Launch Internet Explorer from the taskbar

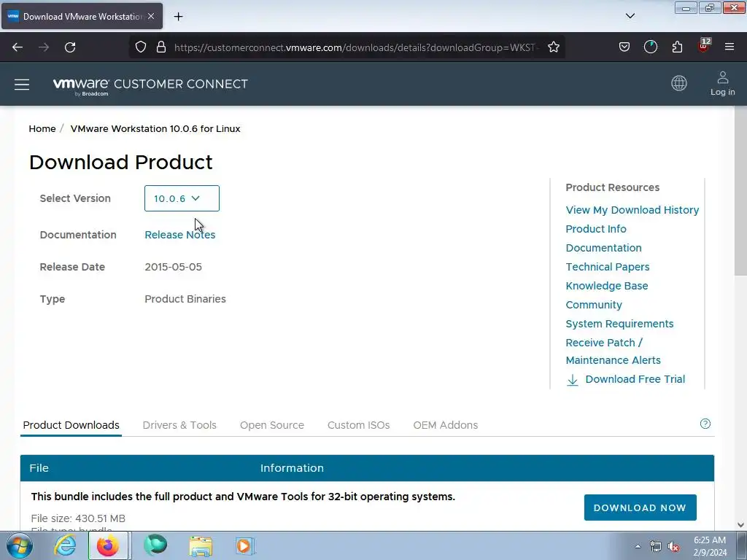tap(65, 545)
